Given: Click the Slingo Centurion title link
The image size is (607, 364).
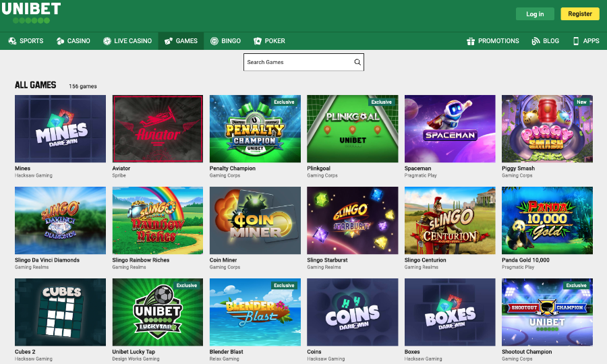Looking at the screenshot, I should click(x=425, y=260).
